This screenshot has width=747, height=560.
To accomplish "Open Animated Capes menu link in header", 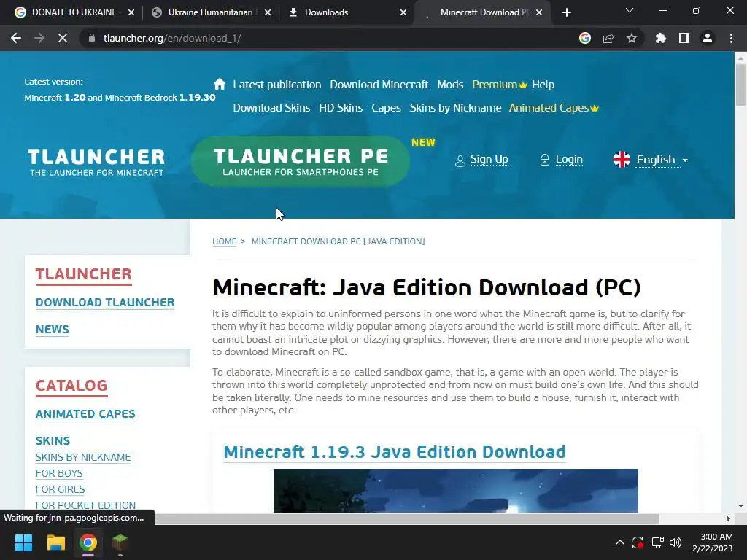I will pyautogui.click(x=554, y=108).
